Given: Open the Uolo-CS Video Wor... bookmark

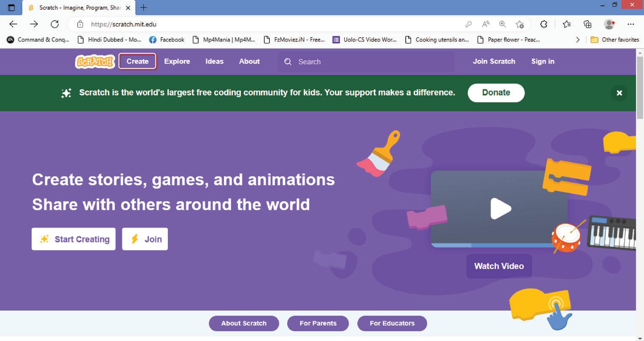Looking at the screenshot, I should pos(365,40).
